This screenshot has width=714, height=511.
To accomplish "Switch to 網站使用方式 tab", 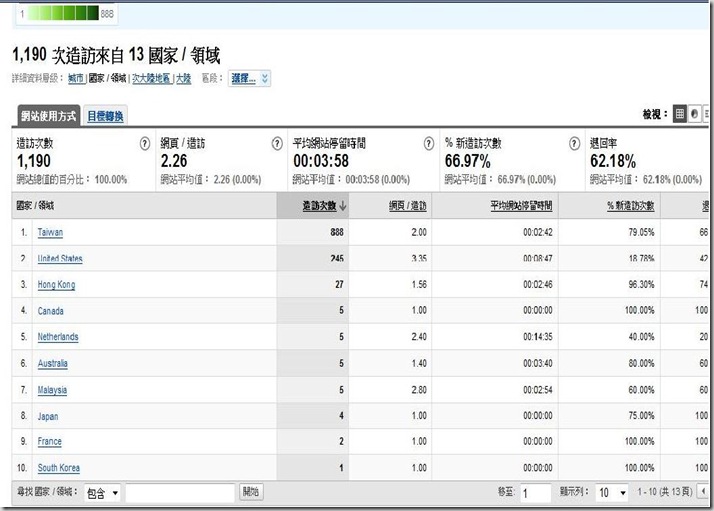I will tap(49, 116).
